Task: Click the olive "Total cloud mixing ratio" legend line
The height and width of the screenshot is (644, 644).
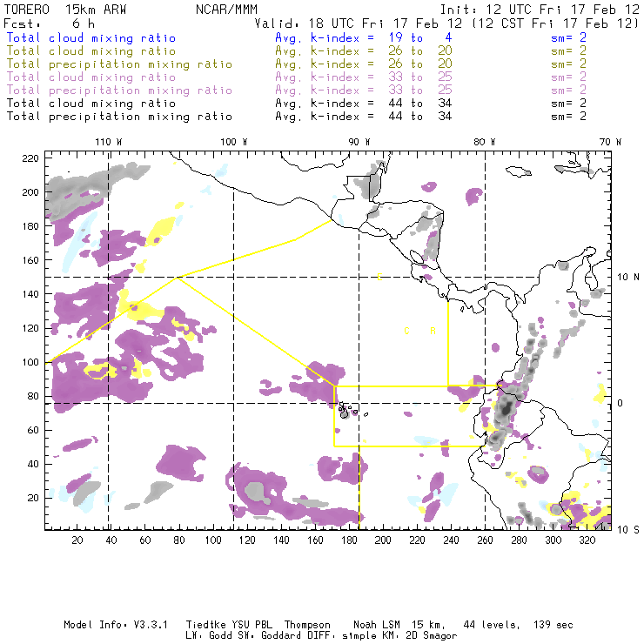Action: tap(91, 51)
